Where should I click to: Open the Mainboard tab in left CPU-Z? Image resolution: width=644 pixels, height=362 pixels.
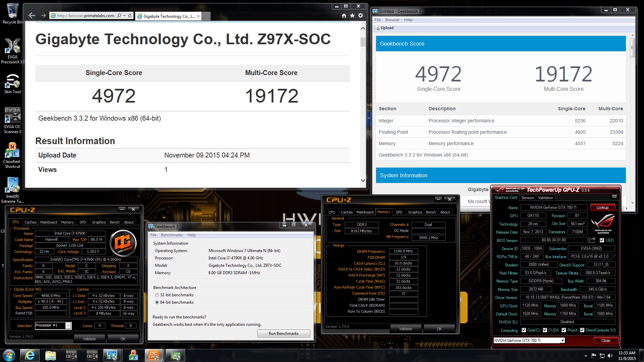click(49, 222)
